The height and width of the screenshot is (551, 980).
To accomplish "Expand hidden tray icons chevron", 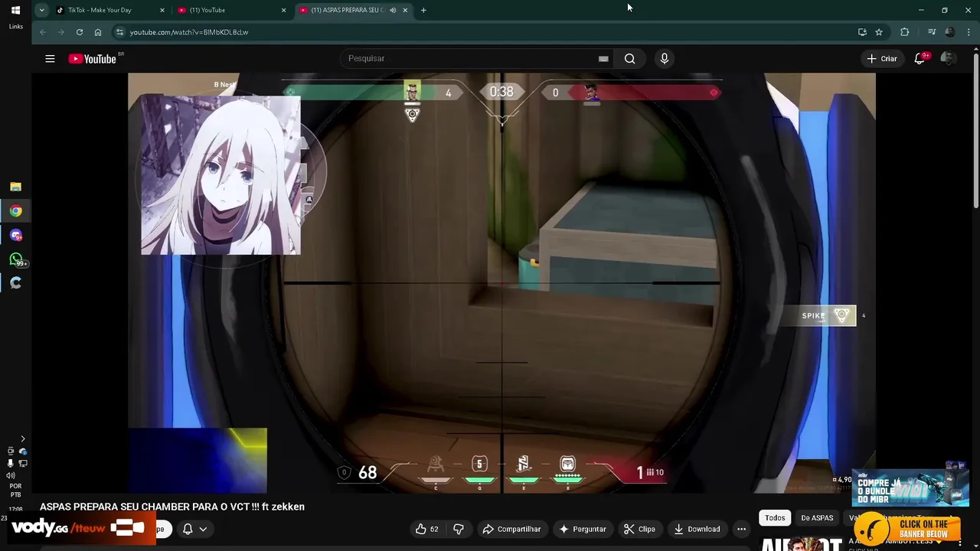I will pos(22,439).
